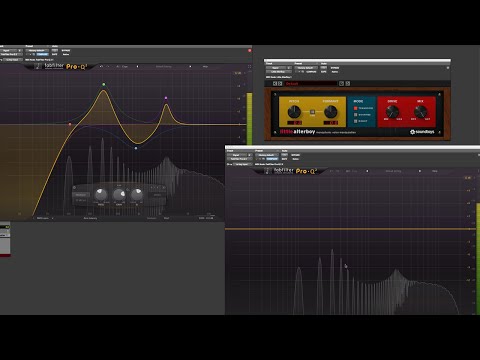Click redo arrow in left Pro-Q toolbar
480x360 pixels.
108,66
